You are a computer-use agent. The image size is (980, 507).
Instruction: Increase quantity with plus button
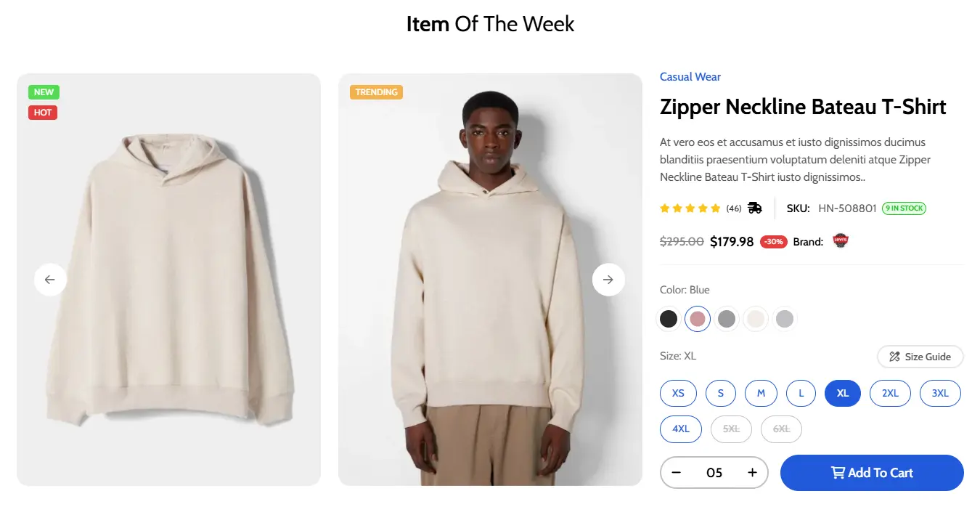pos(752,473)
